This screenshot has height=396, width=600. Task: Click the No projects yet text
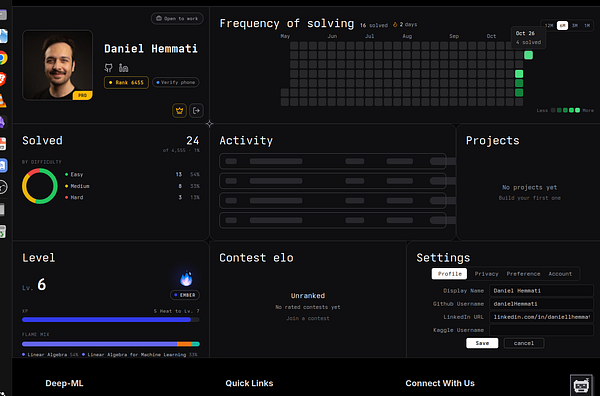tap(530, 187)
